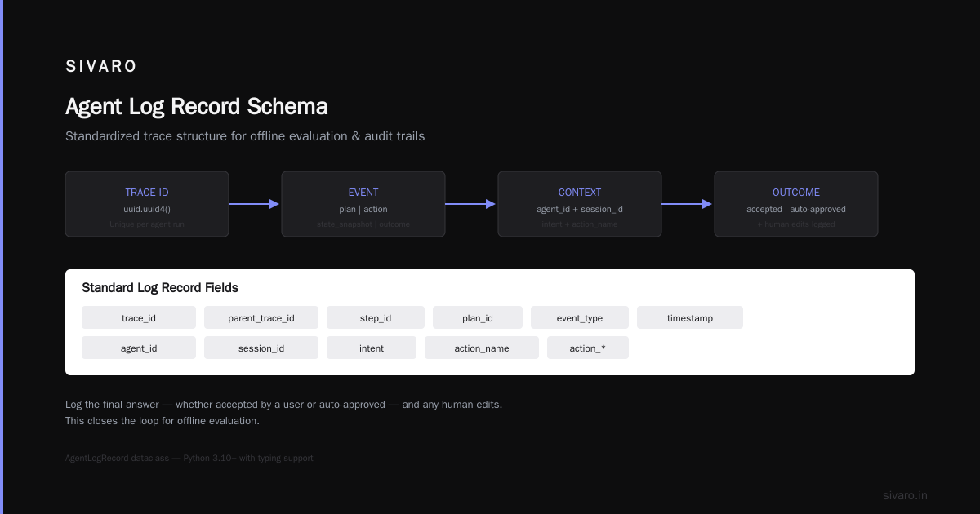
Task: Click the action_* field chip
Action: tap(588, 348)
